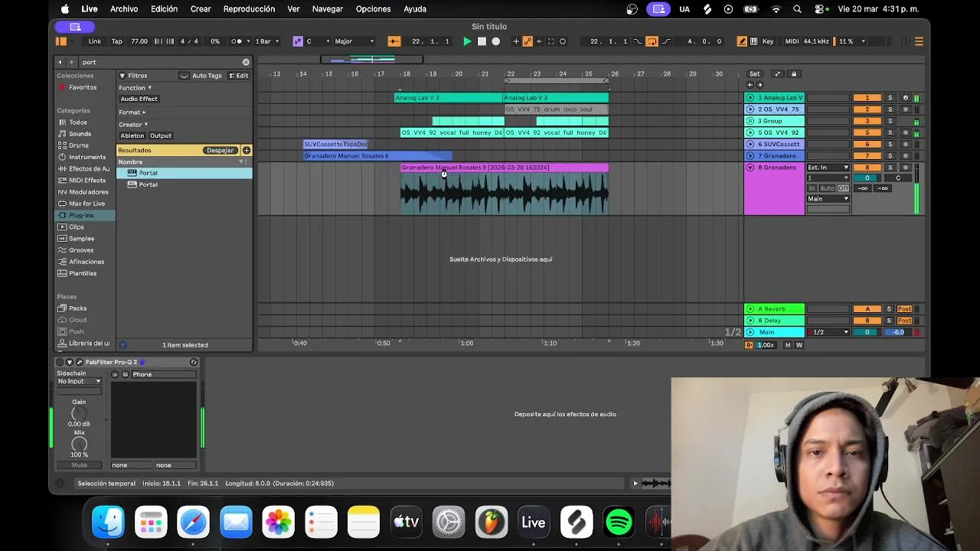Screen dimensions: 980x551
Task: Enable the arrangement Loop switch
Action: 652,41
